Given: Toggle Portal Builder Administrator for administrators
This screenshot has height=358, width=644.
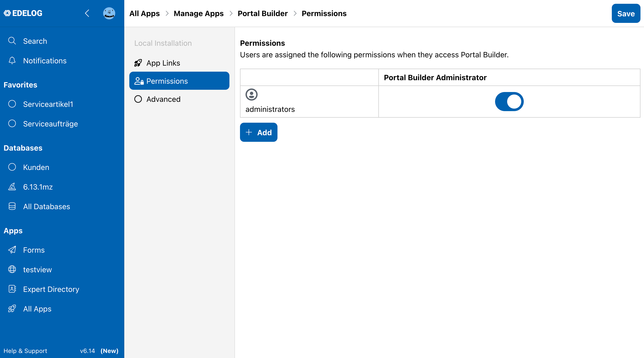Looking at the screenshot, I should [x=509, y=102].
